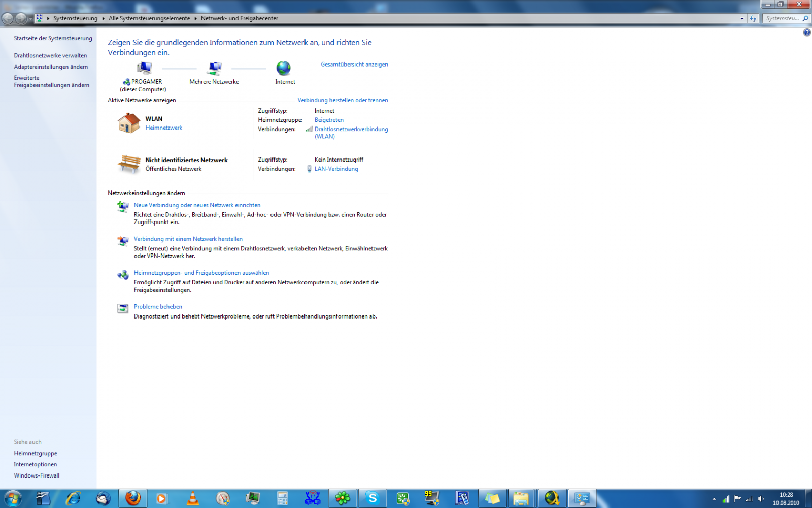Click the Systemsteuerung breadcrumb
The image size is (812, 508).
coord(75,18)
